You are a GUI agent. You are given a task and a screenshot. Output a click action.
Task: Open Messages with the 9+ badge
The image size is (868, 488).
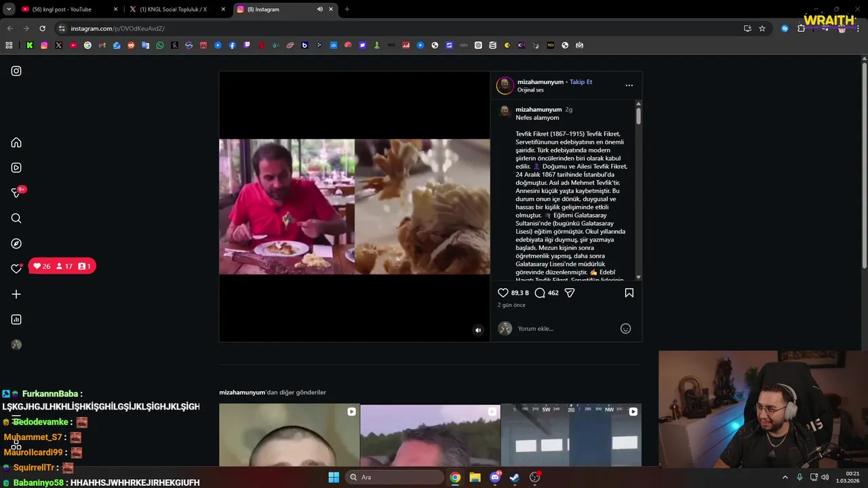16,193
